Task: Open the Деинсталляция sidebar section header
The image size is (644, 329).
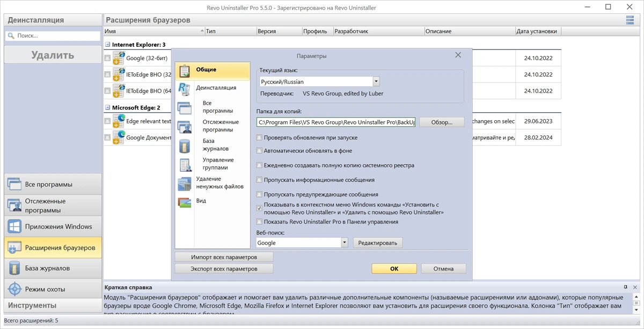Action: click(x=53, y=20)
